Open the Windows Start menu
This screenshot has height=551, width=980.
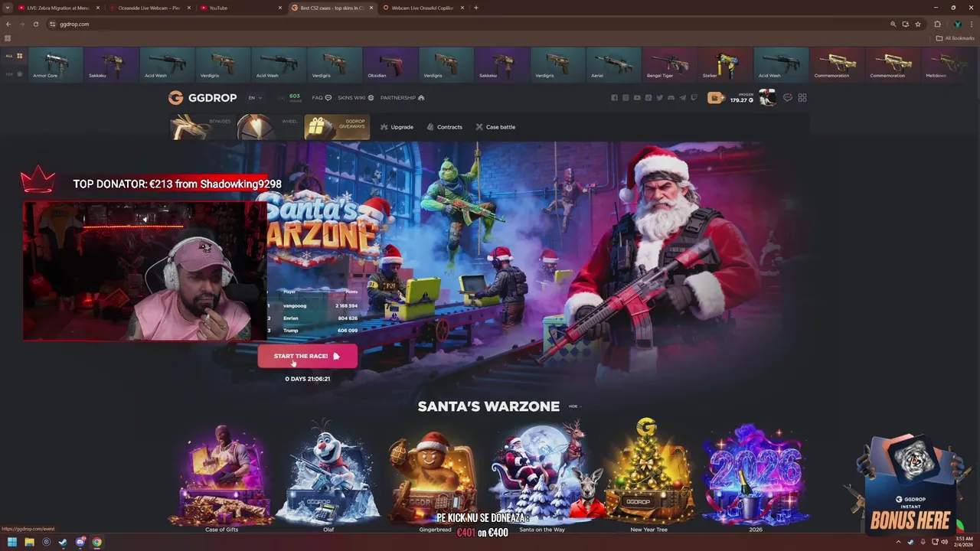pyautogui.click(x=12, y=542)
